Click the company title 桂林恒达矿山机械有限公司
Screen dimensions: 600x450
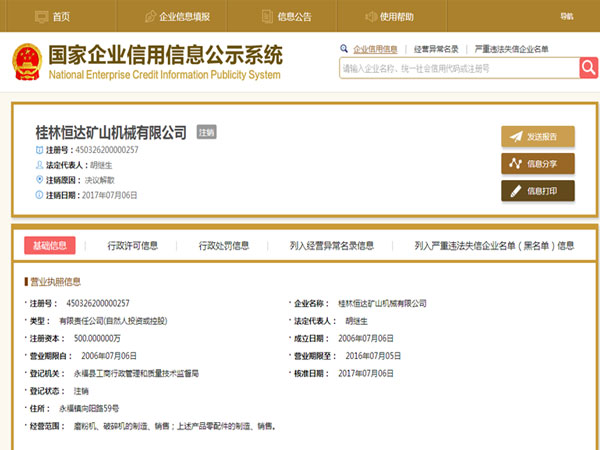tap(111, 132)
